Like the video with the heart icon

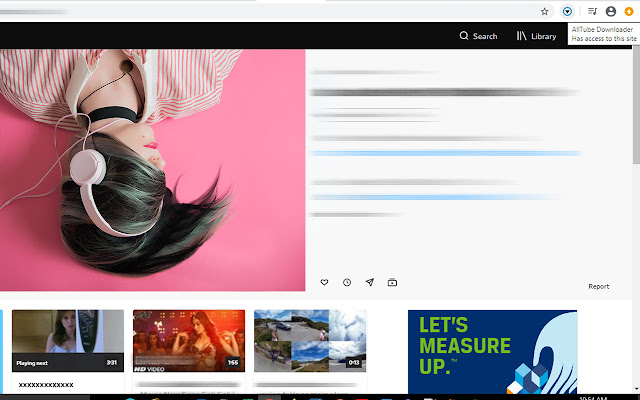324,282
